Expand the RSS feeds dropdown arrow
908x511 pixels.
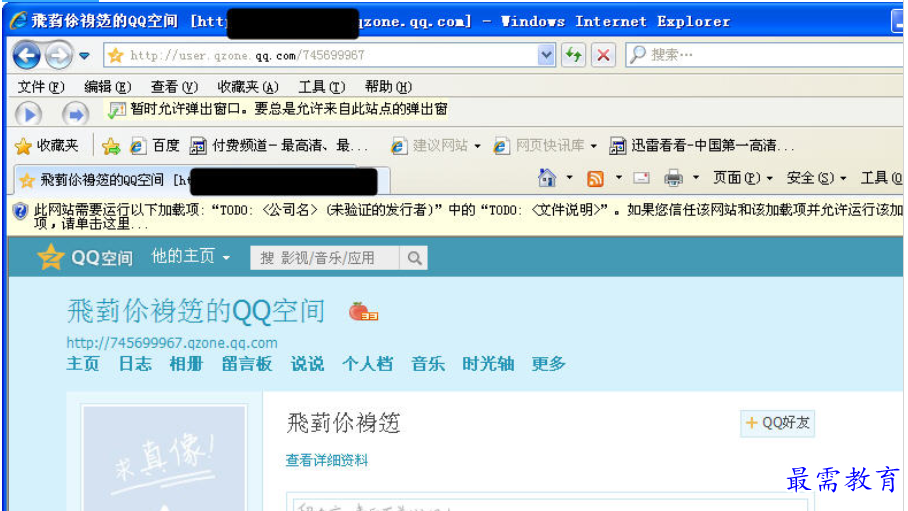[619, 178]
